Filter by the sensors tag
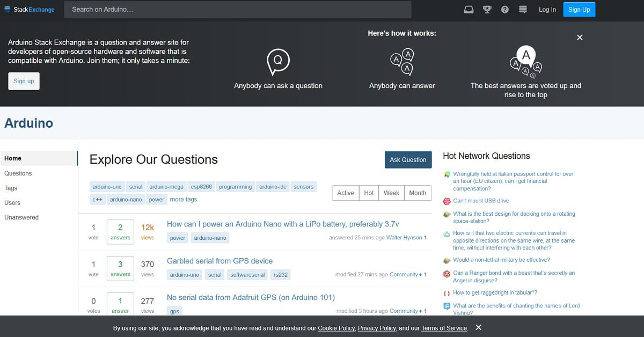Image resolution: width=644 pixels, height=337 pixels. [304, 187]
